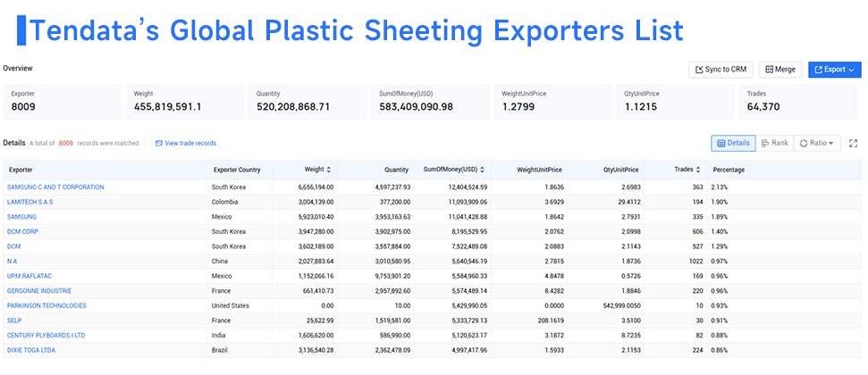Open the DCM CORP exporter link

(x=22, y=232)
